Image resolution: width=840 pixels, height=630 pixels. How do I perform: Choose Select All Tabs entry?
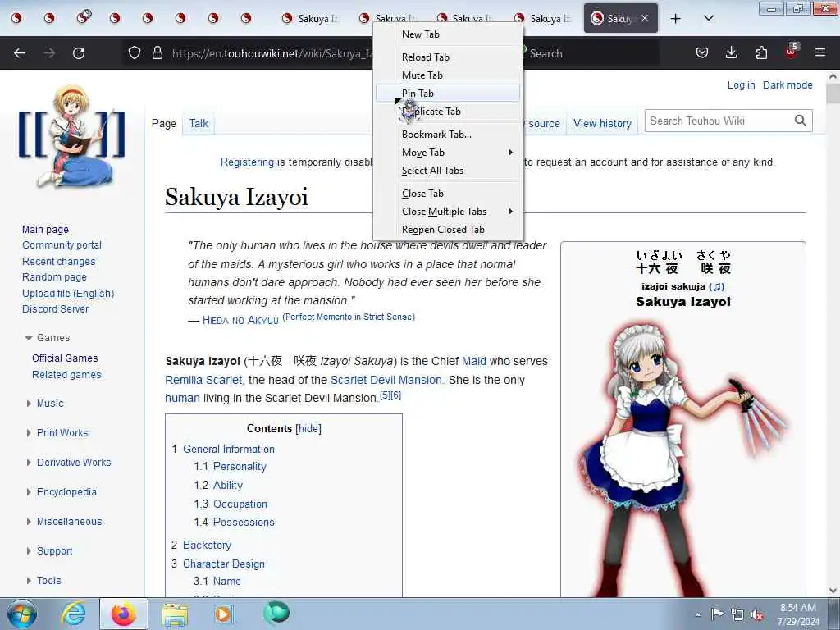[448, 171]
